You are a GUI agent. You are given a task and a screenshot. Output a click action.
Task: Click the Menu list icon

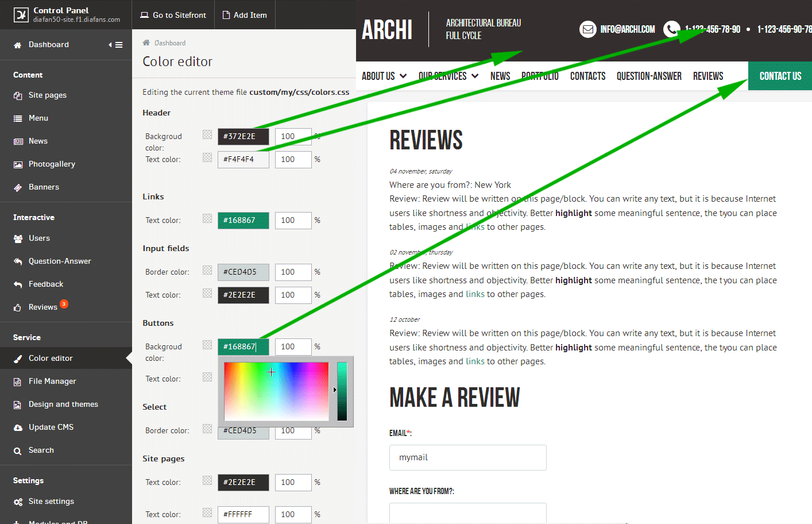pyautogui.click(x=18, y=118)
